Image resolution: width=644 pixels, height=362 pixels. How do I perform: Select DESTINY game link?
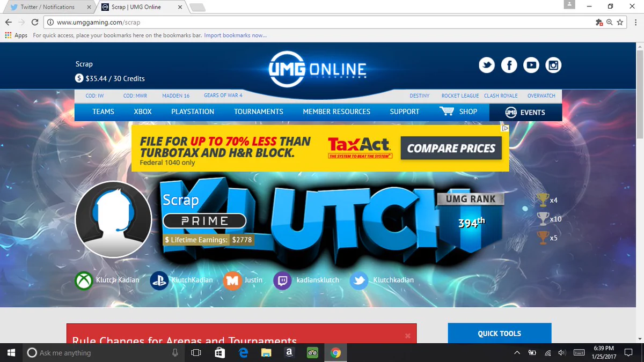pyautogui.click(x=420, y=95)
